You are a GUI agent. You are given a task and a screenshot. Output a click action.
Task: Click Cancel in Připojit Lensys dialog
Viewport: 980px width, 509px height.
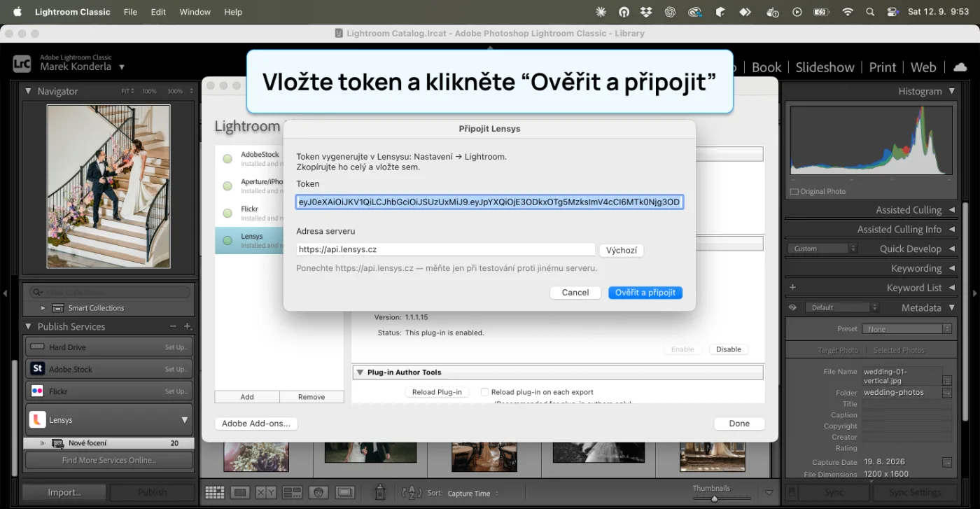(575, 293)
